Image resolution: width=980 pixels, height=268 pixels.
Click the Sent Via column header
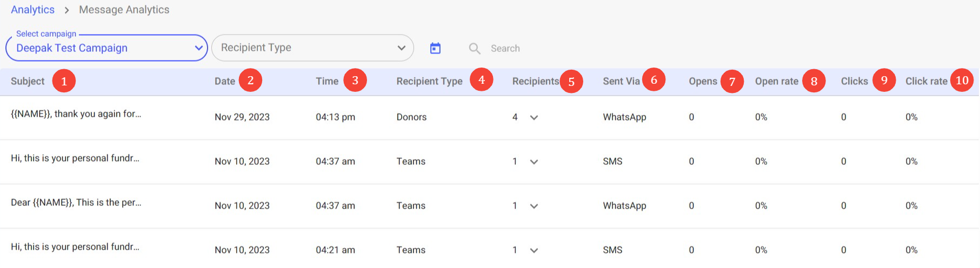pos(621,81)
